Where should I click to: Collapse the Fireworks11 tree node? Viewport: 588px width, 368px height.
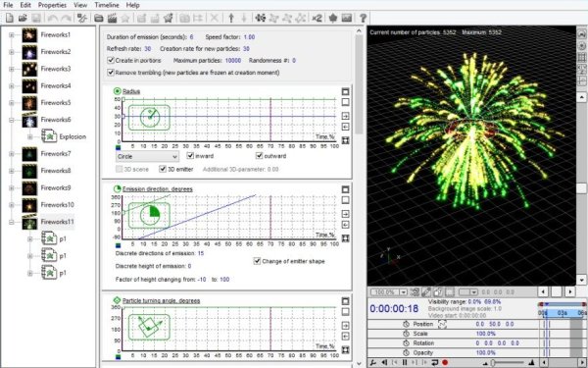(x=11, y=222)
